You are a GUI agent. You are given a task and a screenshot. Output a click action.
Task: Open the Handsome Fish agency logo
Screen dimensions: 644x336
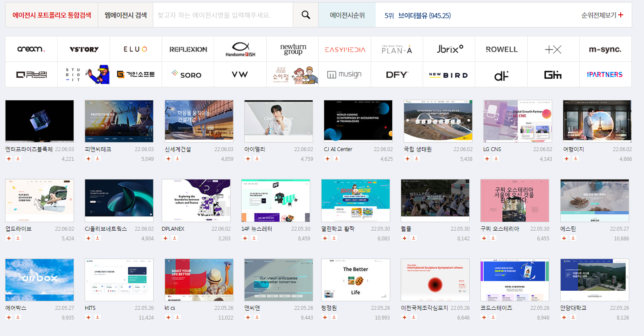(240, 49)
